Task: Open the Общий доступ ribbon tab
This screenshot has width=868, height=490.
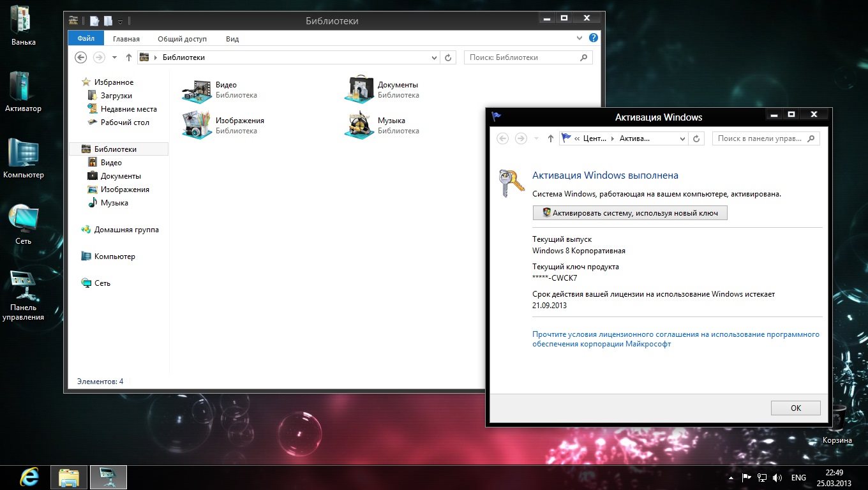Action: [x=183, y=39]
